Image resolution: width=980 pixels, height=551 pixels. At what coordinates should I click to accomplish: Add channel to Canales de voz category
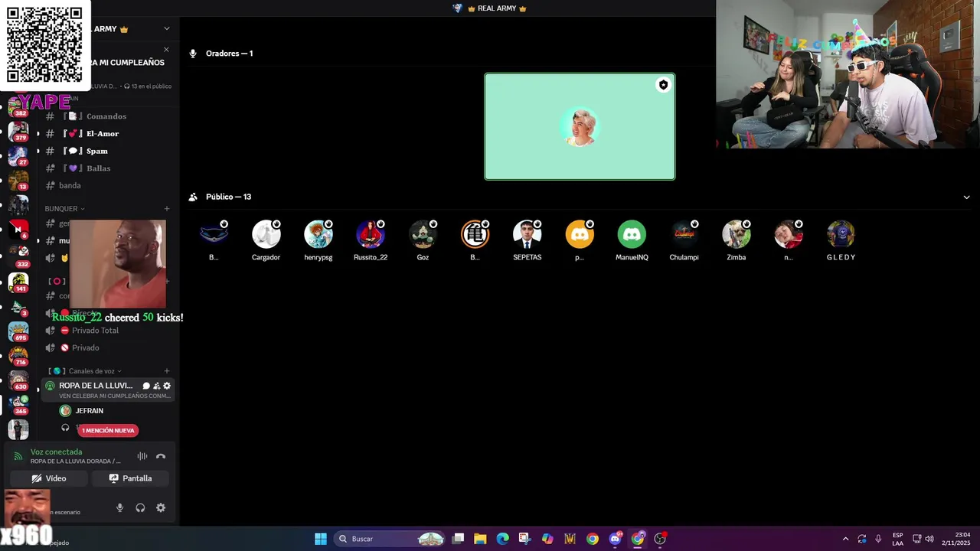[167, 371]
